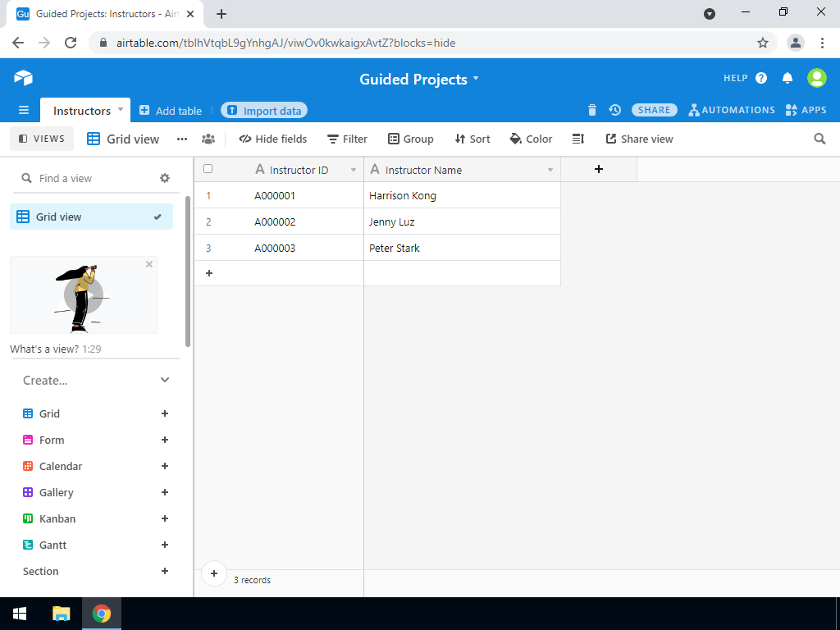Screen dimensions: 840x630
Task: Open the Windows Start menu
Action: point(20,614)
